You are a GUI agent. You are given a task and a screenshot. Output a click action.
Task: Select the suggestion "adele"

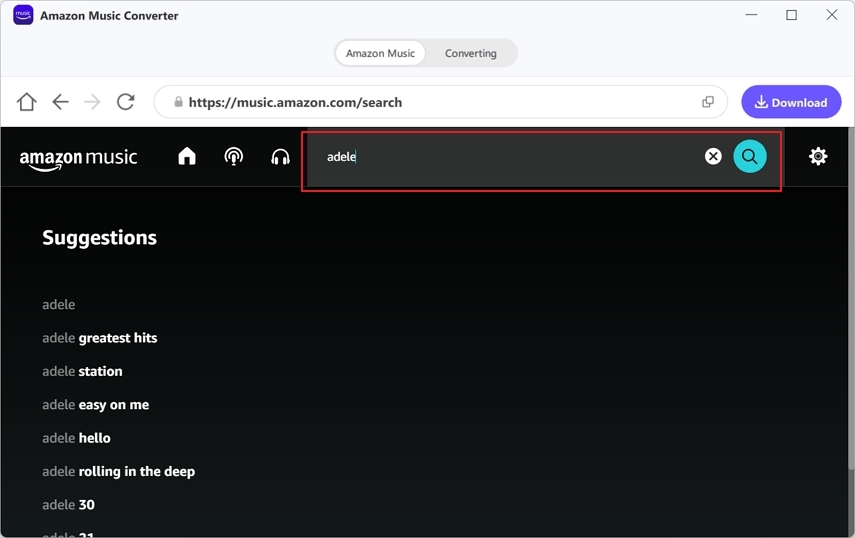point(58,304)
